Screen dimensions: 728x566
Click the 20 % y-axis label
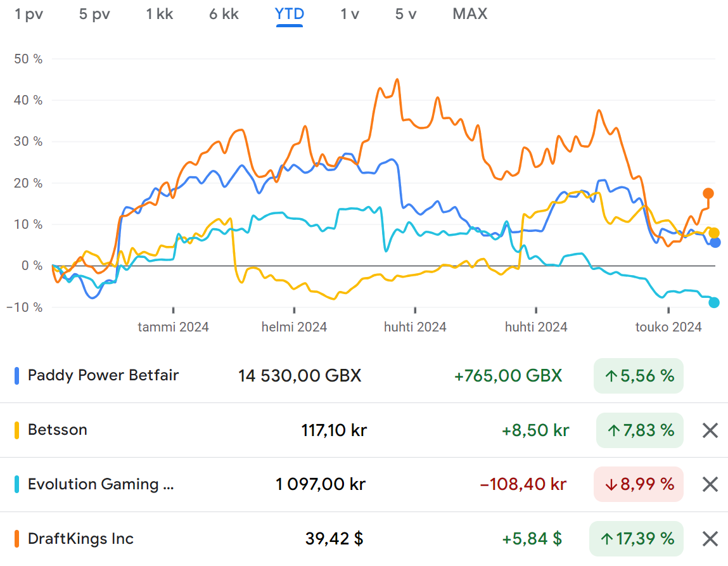(x=28, y=183)
